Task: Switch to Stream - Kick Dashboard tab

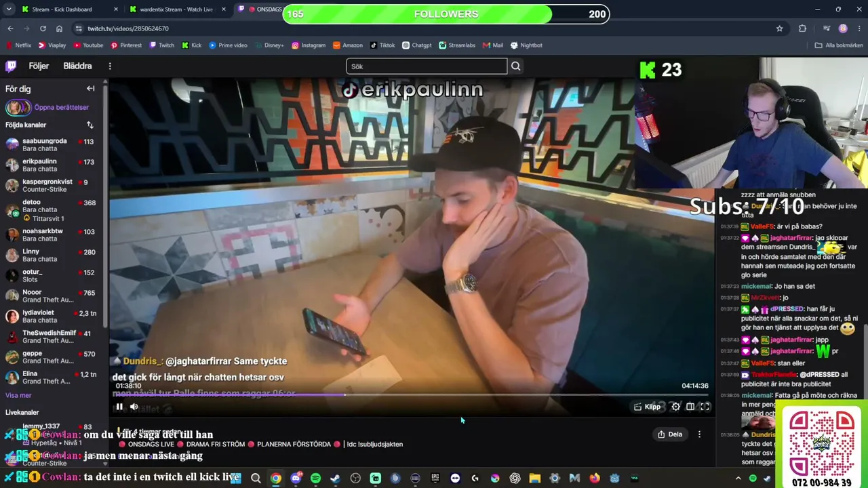Action: point(62,9)
